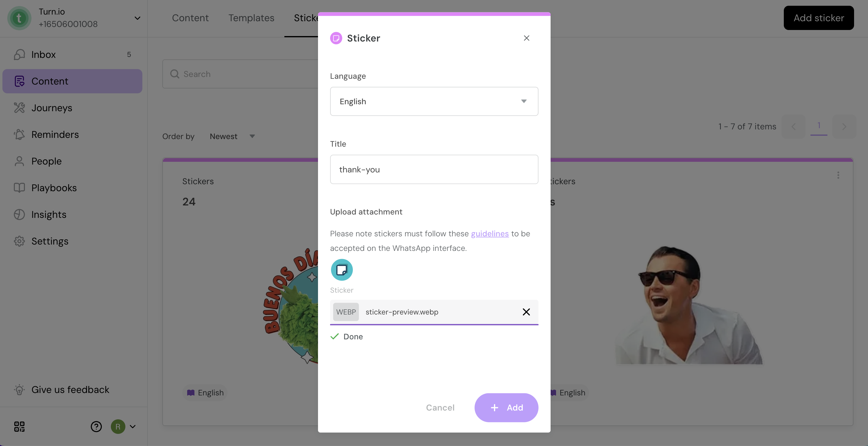868x446 pixels.
Task: Switch to the Content tab
Action: pos(190,18)
